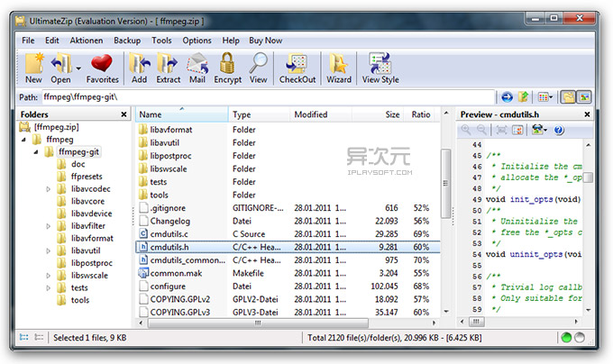613x364 pixels.
Task: Click the file list horizontal scrollbar thumb
Action: (258, 323)
